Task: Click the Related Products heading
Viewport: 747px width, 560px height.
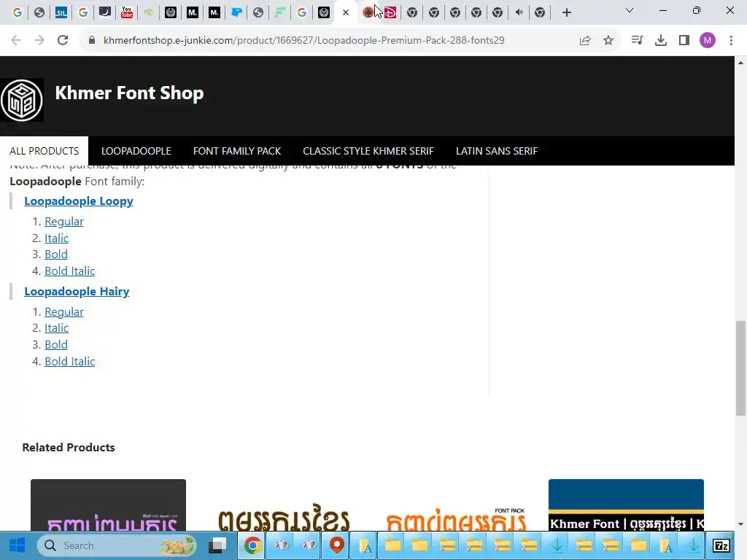Action: [69, 447]
